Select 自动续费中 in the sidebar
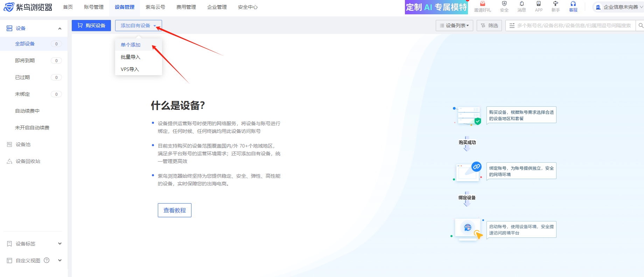The image size is (644, 277). click(34, 111)
